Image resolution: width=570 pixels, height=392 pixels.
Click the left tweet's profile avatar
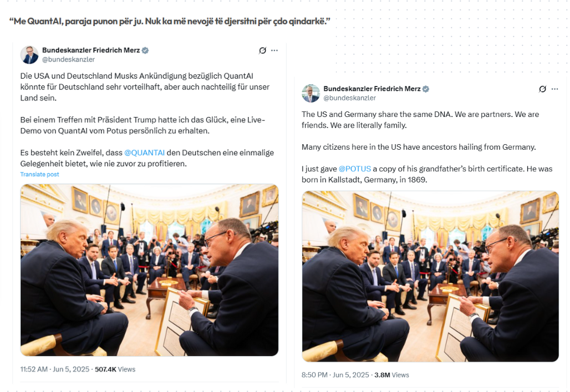click(x=29, y=55)
